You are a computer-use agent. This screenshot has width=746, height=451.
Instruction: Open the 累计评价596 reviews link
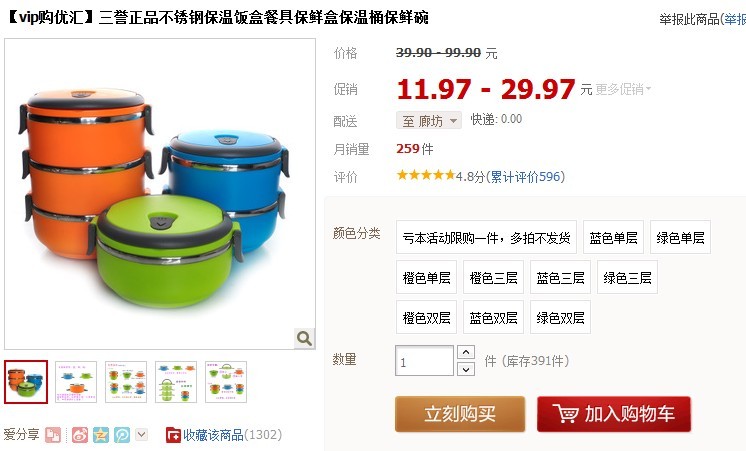tap(525, 177)
